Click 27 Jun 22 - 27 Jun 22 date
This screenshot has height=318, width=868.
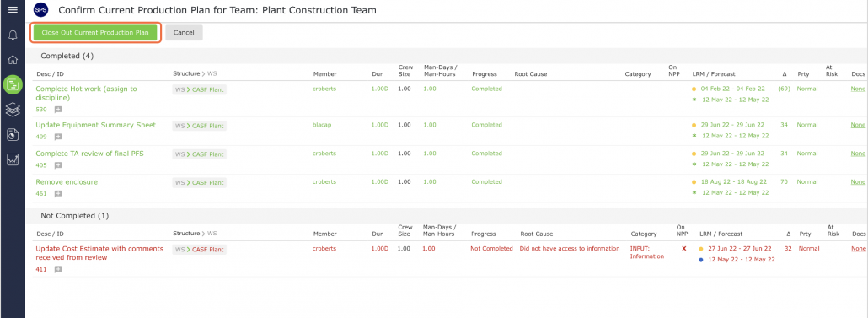click(x=741, y=249)
